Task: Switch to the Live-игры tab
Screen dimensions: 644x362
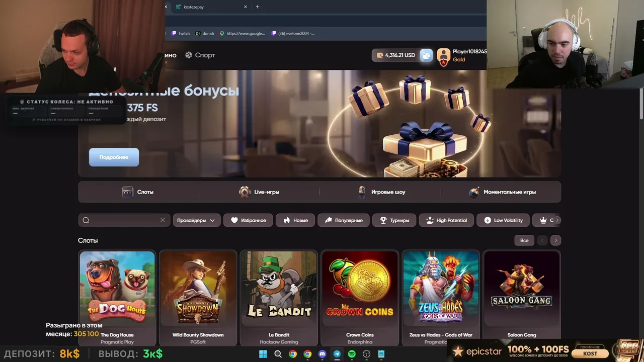Action: point(259,192)
